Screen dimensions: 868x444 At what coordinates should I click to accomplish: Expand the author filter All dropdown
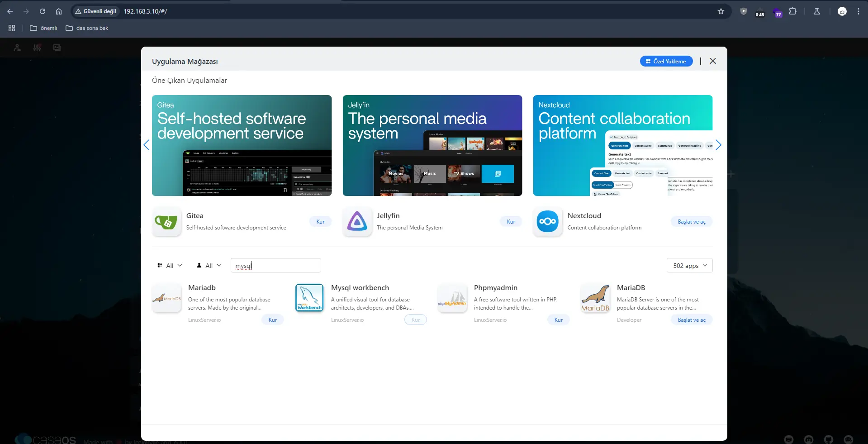pyautogui.click(x=209, y=266)
